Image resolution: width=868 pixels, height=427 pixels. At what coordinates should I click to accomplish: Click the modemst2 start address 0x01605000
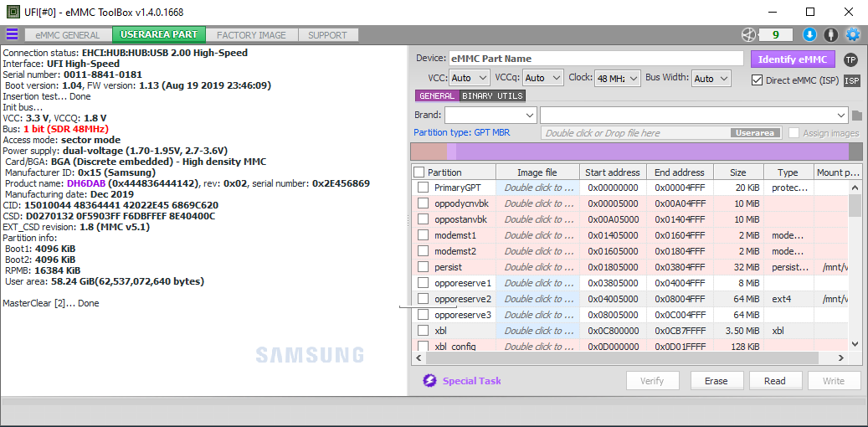[612, 251]
